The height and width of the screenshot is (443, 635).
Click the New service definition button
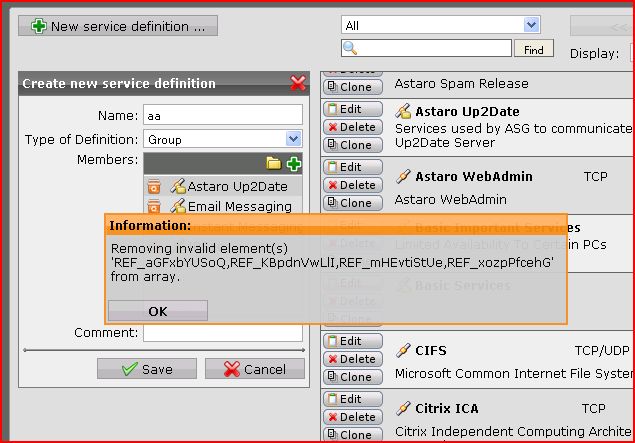pos(118,26)
